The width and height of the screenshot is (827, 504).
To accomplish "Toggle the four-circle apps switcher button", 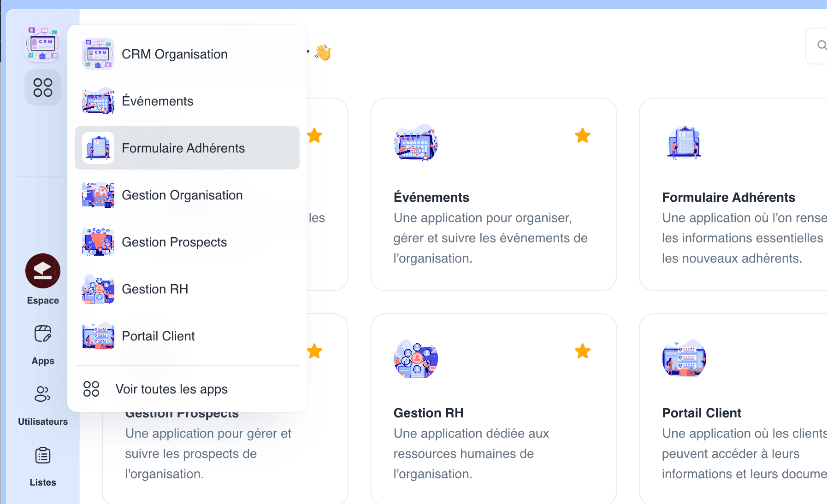I will [43, 88].
